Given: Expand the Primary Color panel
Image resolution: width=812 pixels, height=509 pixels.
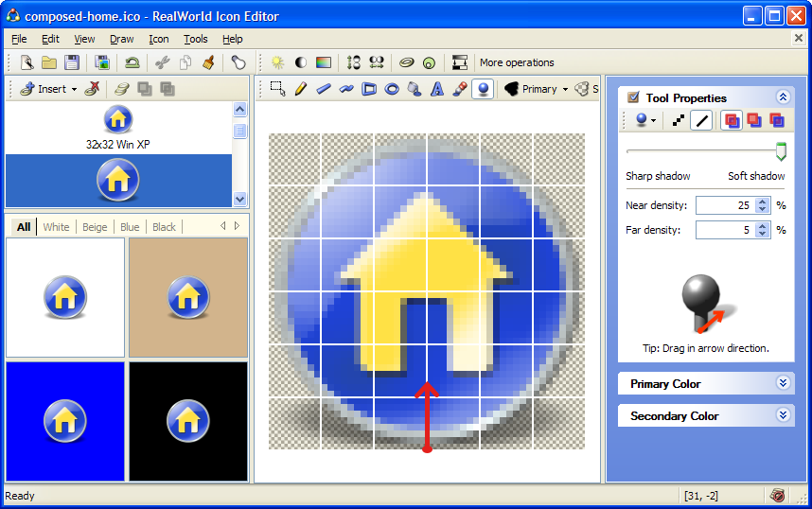Looking at the screenshot, I should coord(783,382).
